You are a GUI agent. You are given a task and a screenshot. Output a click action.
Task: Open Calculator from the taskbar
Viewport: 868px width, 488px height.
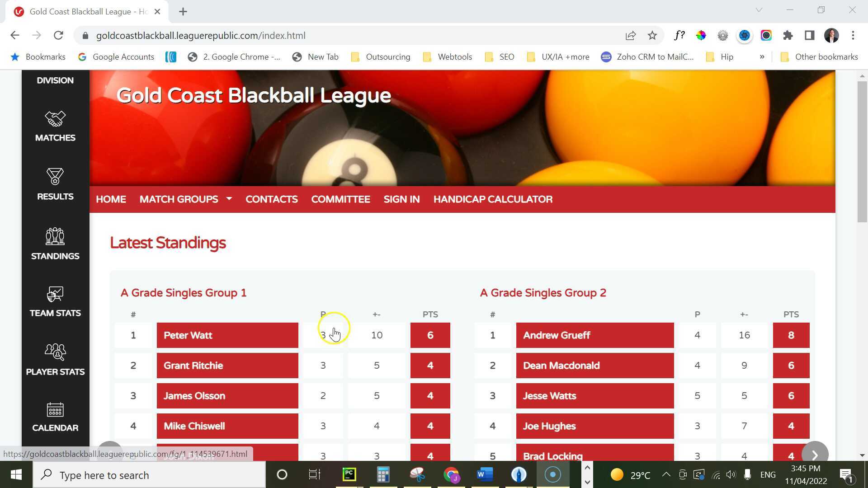382,474
